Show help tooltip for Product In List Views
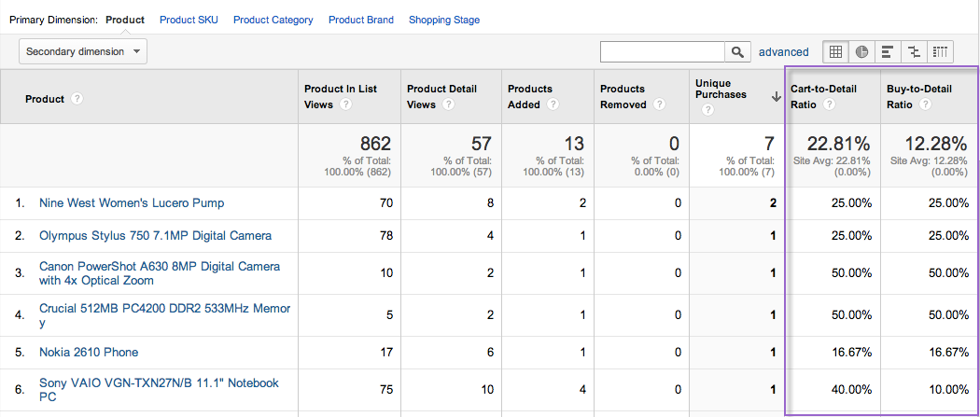Viewport: 980px width, 417px height. 345,104
